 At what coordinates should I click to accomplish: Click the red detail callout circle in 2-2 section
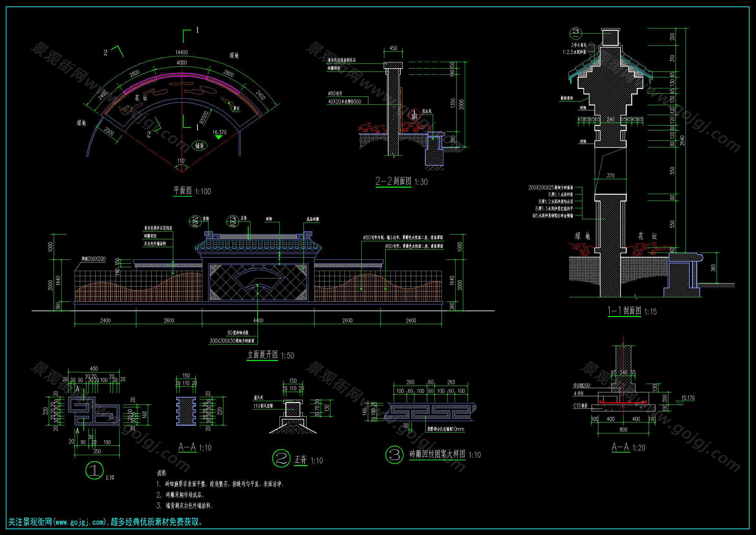pos(415,115)
